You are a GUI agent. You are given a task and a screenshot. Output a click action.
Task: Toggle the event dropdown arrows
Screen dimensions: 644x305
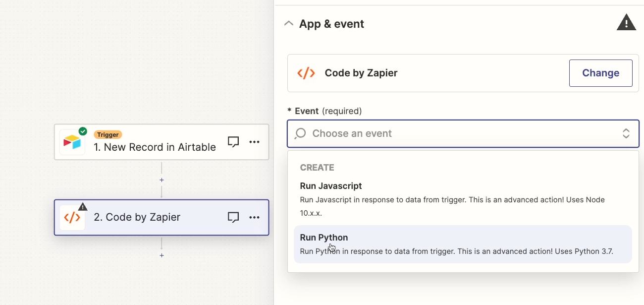tap(626, 133)
